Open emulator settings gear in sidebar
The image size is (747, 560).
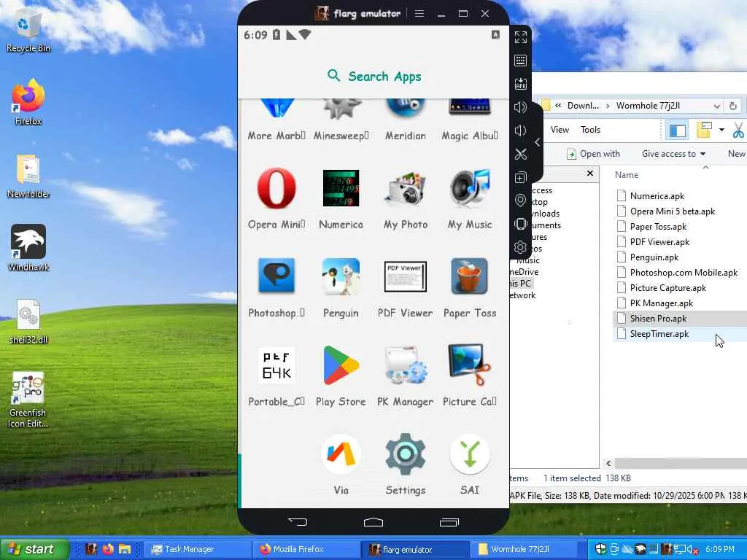pos(521,247)
